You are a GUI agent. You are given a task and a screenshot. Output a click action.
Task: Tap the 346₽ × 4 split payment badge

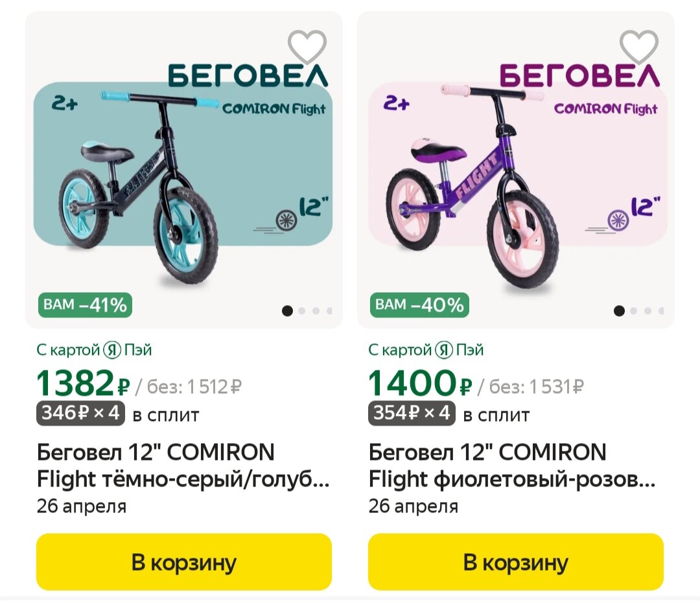point(82,413)
